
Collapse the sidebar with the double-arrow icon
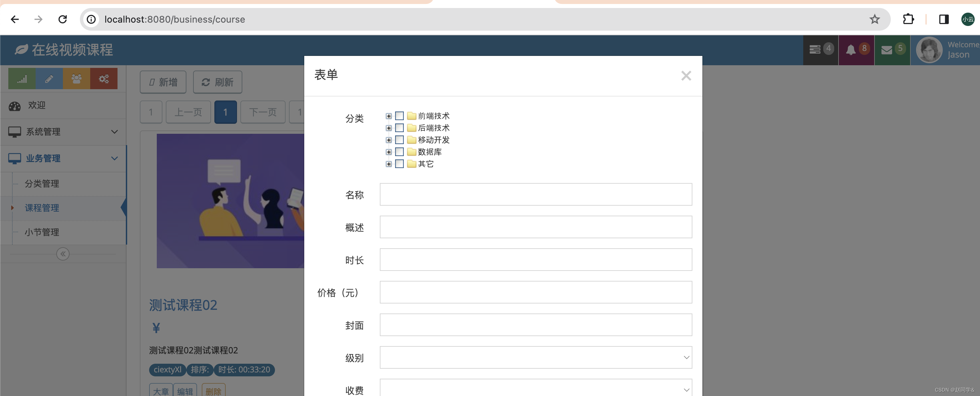(63, 254)
